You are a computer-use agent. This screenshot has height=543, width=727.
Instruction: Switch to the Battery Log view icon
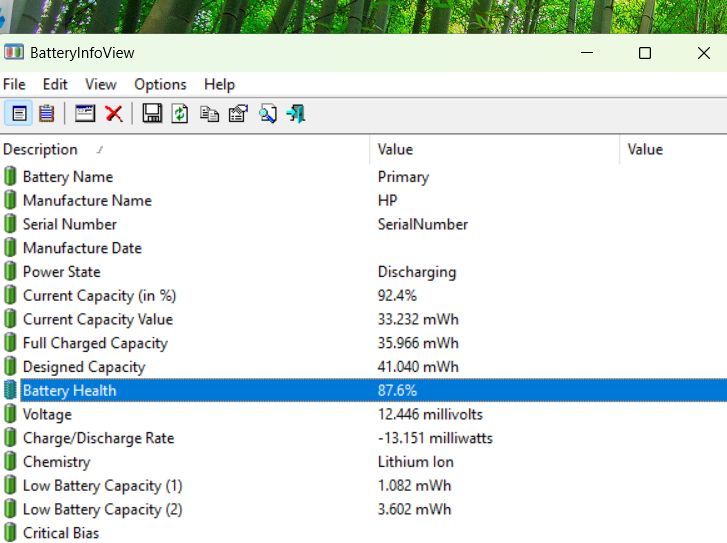point(46,114)
